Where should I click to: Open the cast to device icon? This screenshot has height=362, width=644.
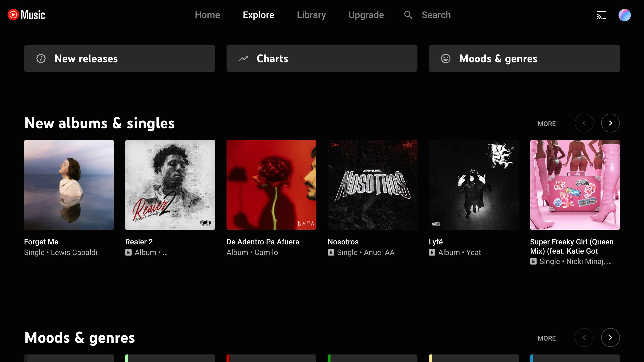(x=601, y=15)
